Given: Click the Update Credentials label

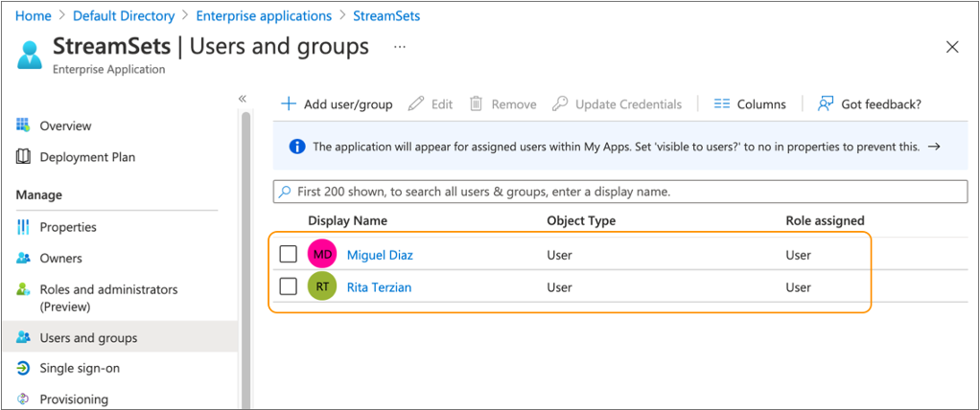Looking at the screenshot, I should (628, 104).
